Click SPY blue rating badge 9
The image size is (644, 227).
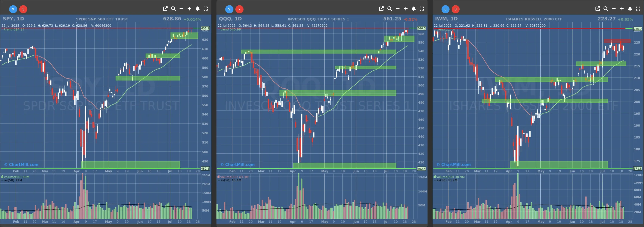point(13,9)
